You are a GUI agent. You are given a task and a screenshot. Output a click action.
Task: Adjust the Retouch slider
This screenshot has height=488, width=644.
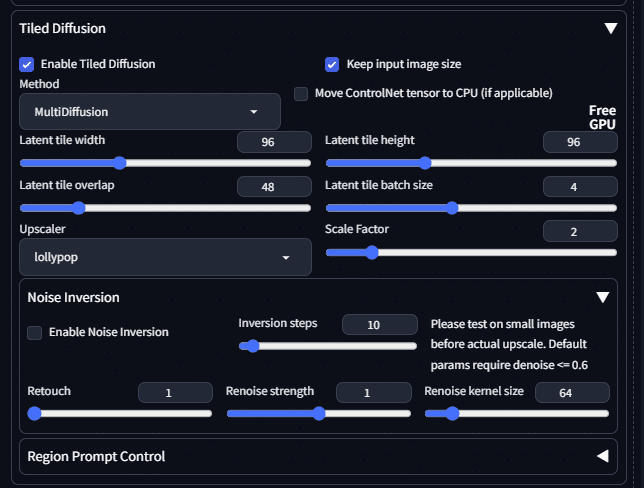[120, 413]
